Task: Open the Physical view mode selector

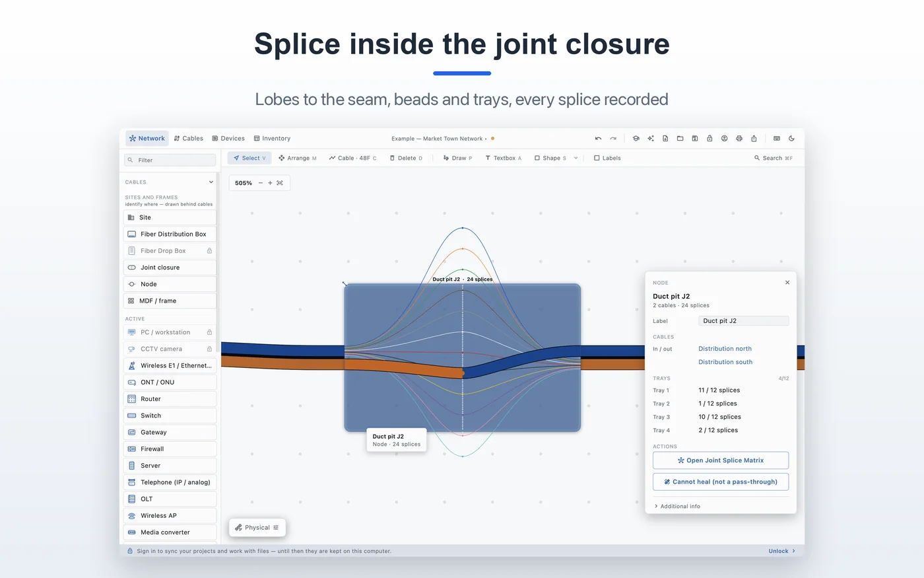Action: click(x=257, y=528)
